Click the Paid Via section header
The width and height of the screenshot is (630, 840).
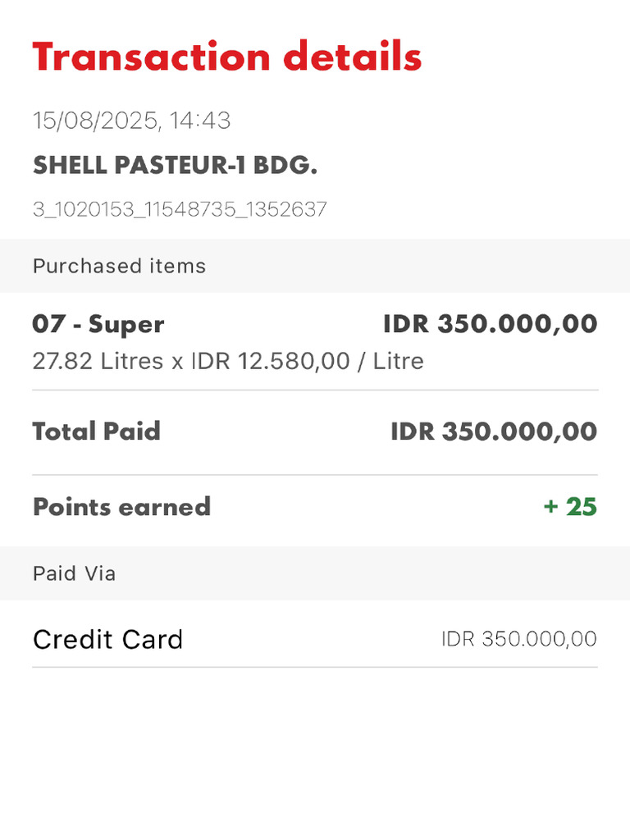point(74,573)
